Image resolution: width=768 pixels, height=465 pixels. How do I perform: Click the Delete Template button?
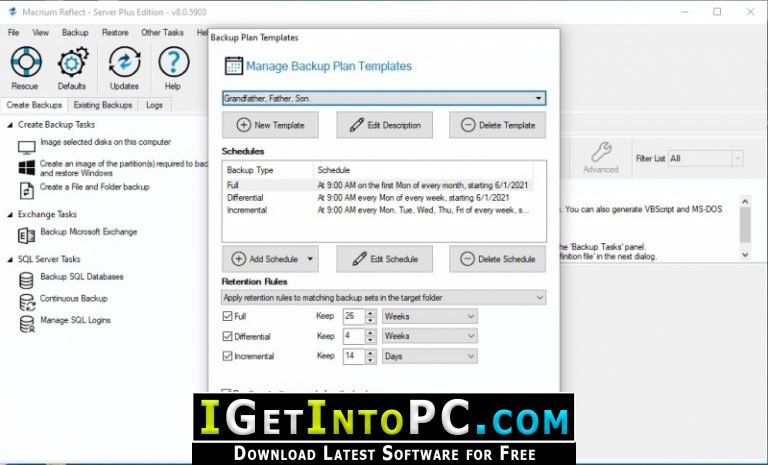pos(498,125)
